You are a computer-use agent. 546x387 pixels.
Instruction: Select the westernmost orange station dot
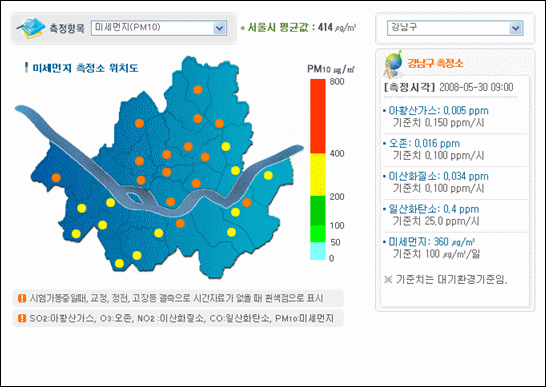pyautogui.click(x=56, y=178)
